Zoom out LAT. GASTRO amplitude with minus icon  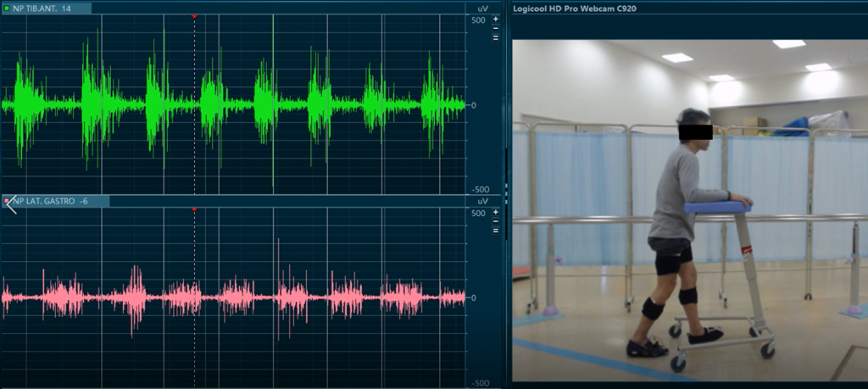coord(496,221)
